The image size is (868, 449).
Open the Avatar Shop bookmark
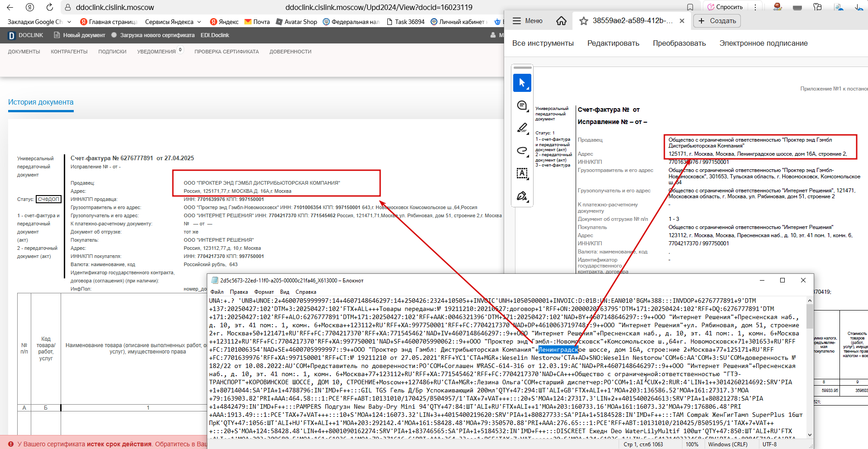296,22
